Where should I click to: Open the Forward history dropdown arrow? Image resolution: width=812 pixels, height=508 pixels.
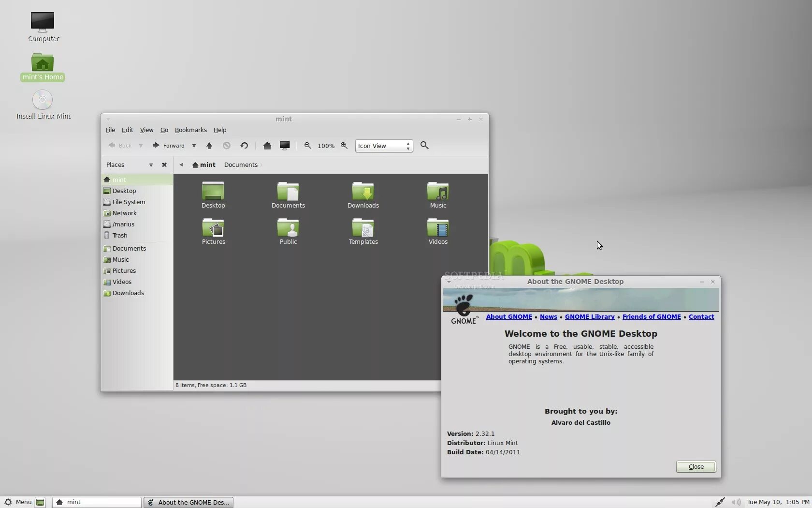(194, 146)
